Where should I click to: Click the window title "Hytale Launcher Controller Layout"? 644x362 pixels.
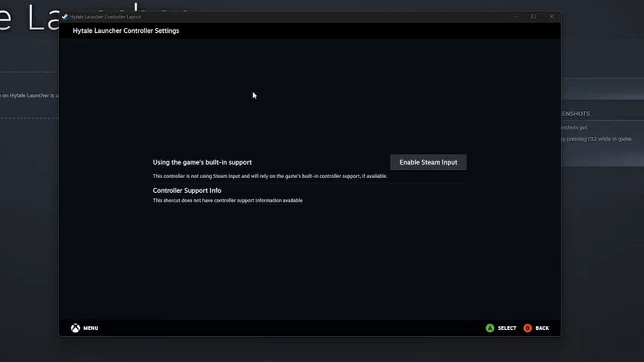105,17
